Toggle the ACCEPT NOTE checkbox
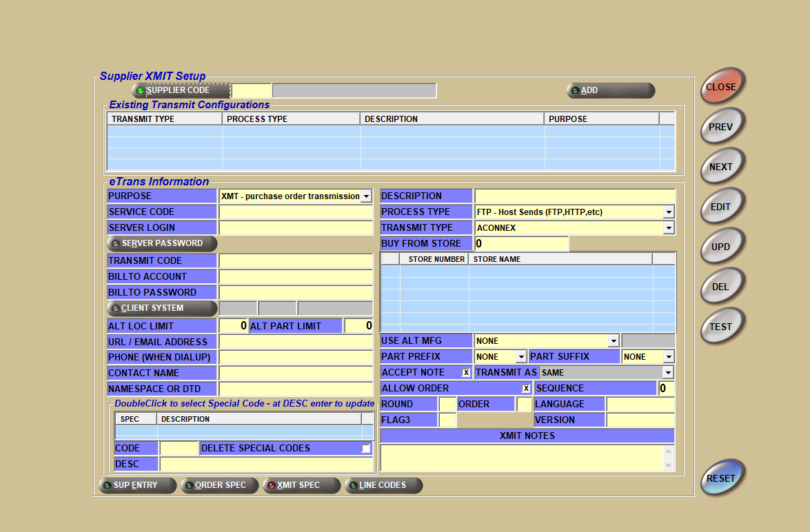This screenshot has width=810, height=532. (x=466, y=372)
